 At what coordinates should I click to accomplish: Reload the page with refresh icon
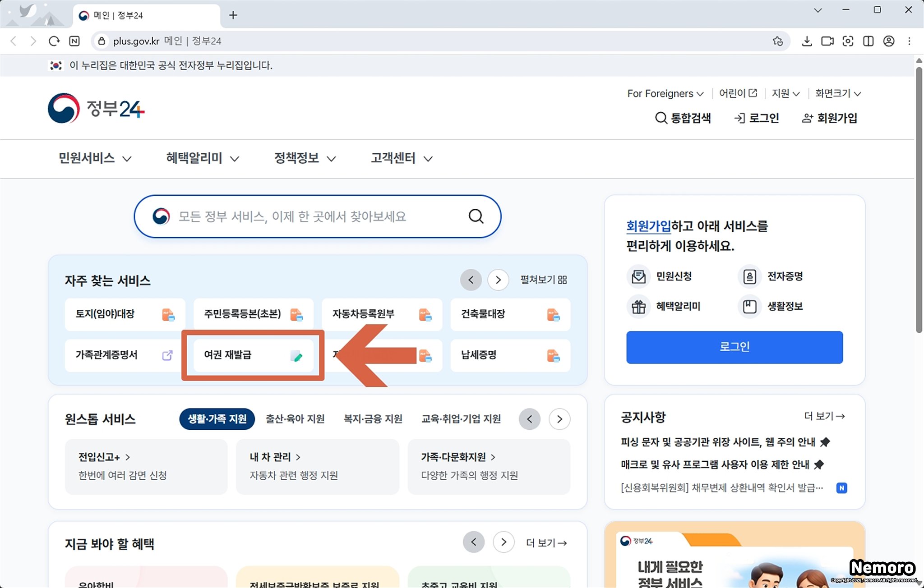point(54,41)
